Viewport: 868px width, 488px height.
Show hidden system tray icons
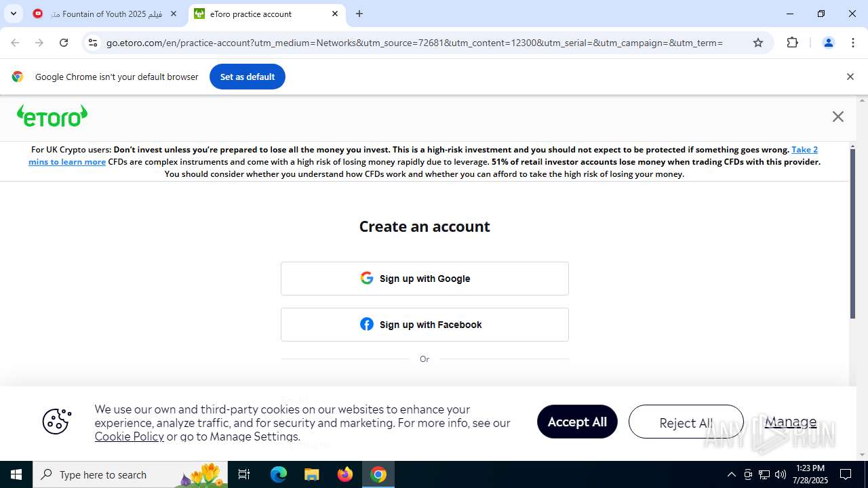[x=731, y=474]
